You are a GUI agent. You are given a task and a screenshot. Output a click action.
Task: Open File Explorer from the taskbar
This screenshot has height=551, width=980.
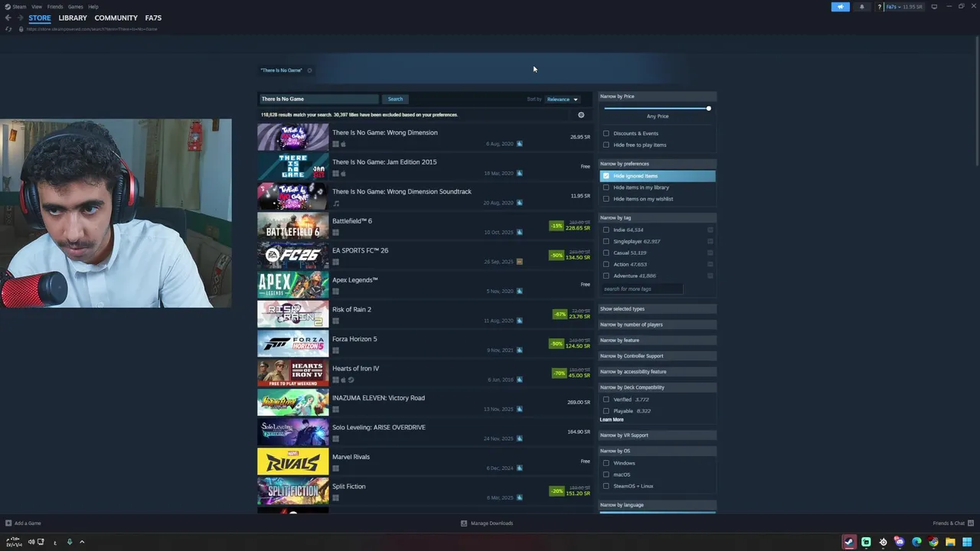click(x=950, y=542)
